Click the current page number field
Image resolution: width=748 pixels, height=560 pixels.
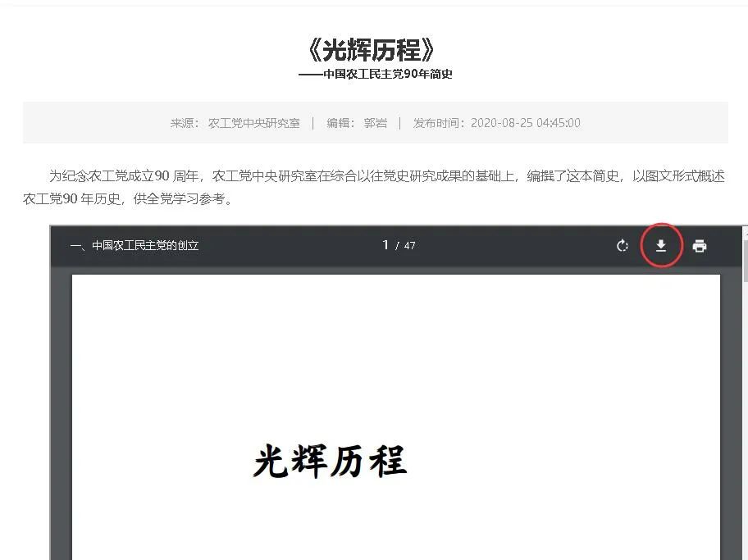pyautogui.click(x=385, y=245)
